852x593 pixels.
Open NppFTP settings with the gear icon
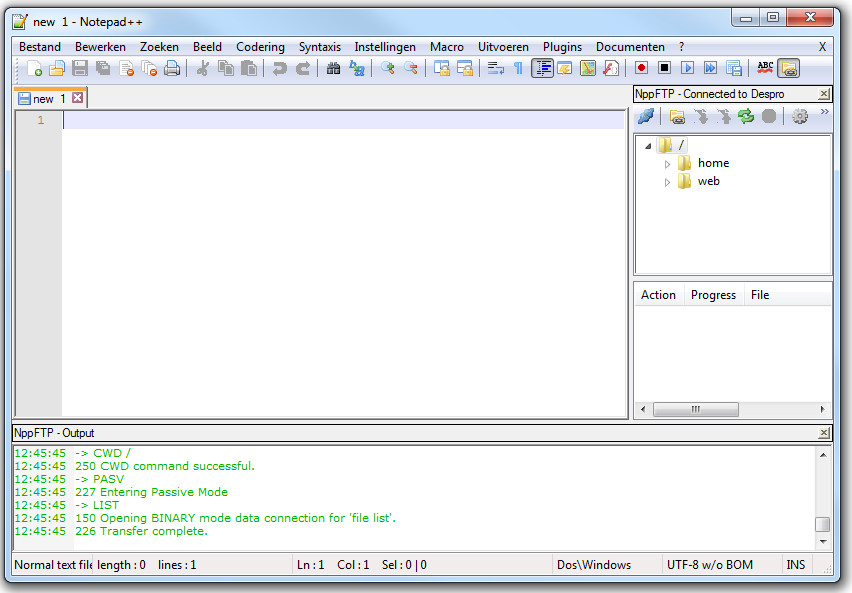pyautogui.click(x=800, y=116)
